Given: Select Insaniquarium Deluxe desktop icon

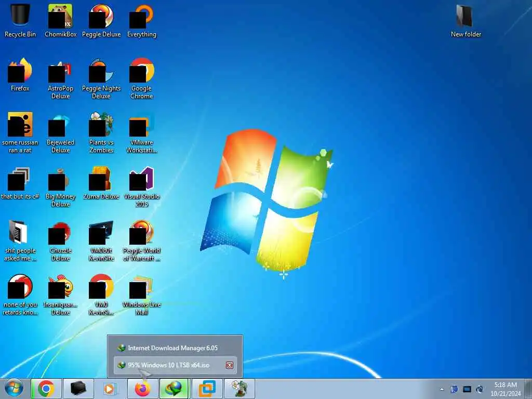Looking at the screenshot, I should tap(60, 295).
